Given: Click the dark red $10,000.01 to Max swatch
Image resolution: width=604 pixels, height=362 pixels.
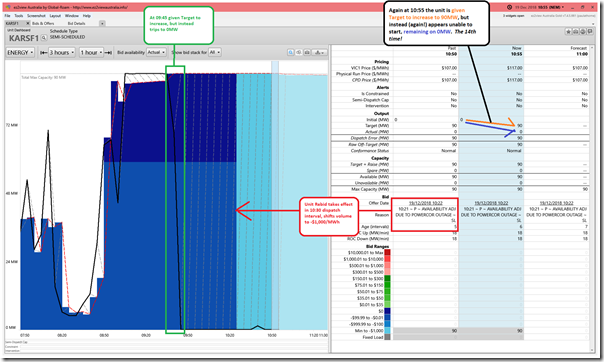Looking at the screenshot, I should (x=388, y=253).
